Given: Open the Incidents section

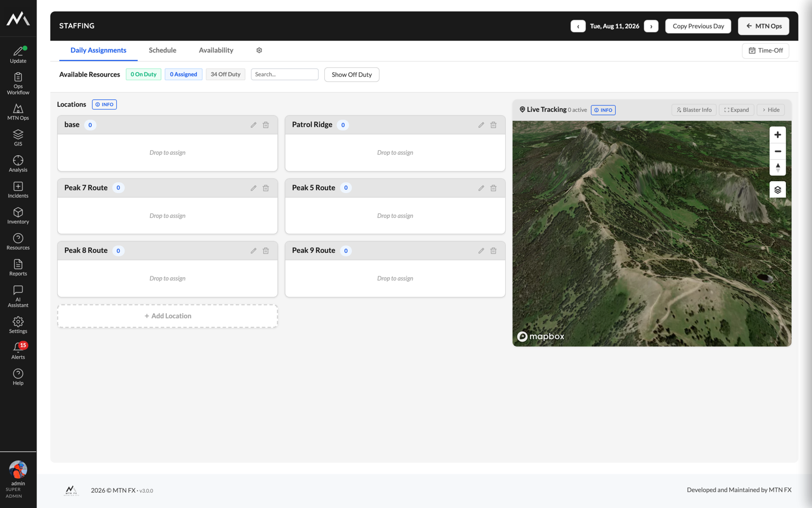Looking at the screenshot, I should (x=18, y=190).
